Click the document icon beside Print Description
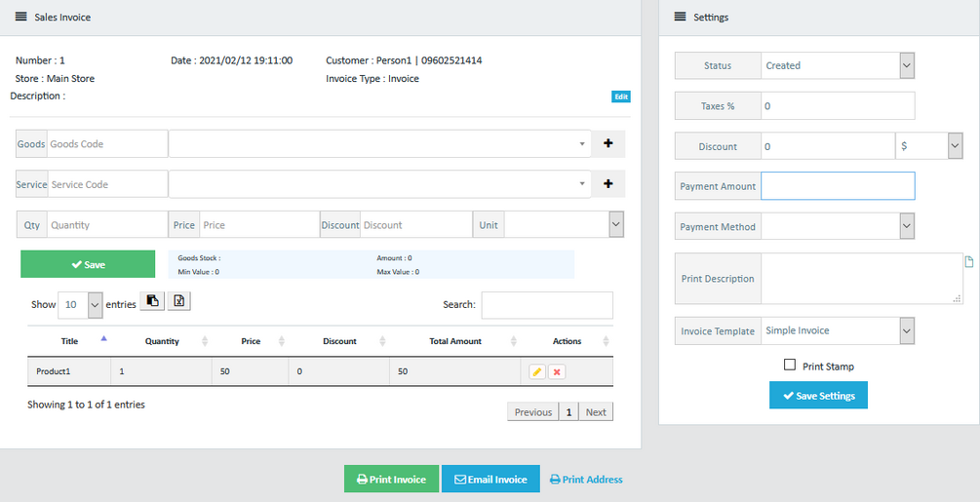The image size is (980, 502). tap(968, 261)
